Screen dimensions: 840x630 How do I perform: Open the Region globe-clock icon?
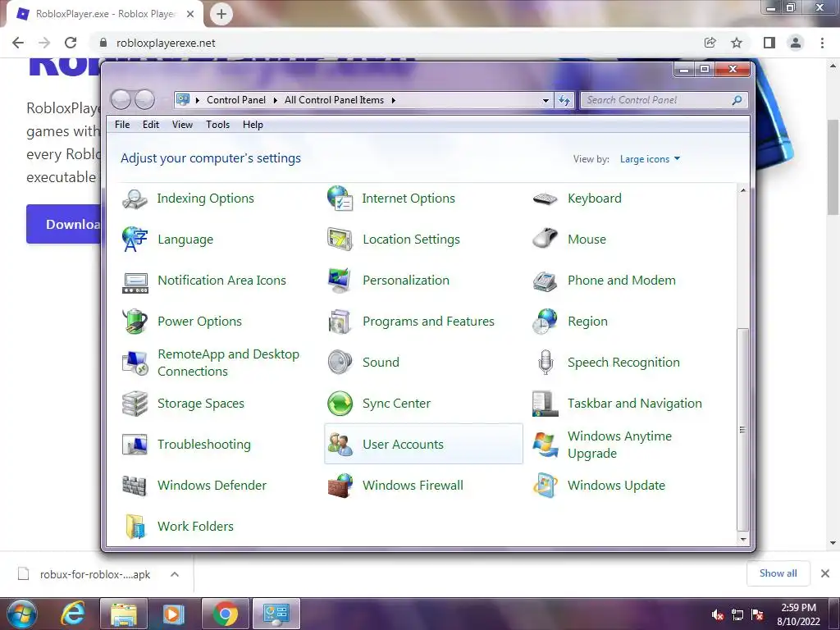point(545,322)
